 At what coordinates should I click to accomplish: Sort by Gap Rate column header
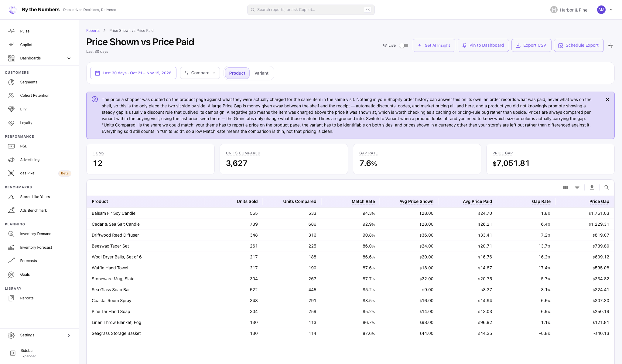(541, 201)
